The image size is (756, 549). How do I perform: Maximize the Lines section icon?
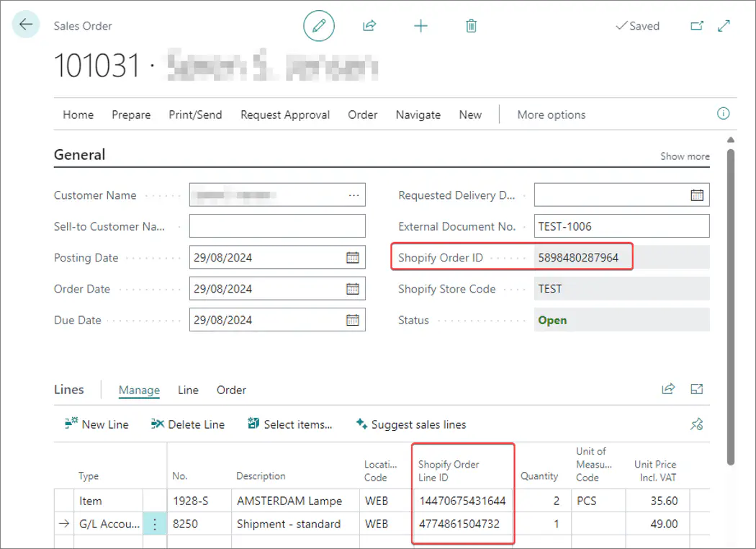697,389
